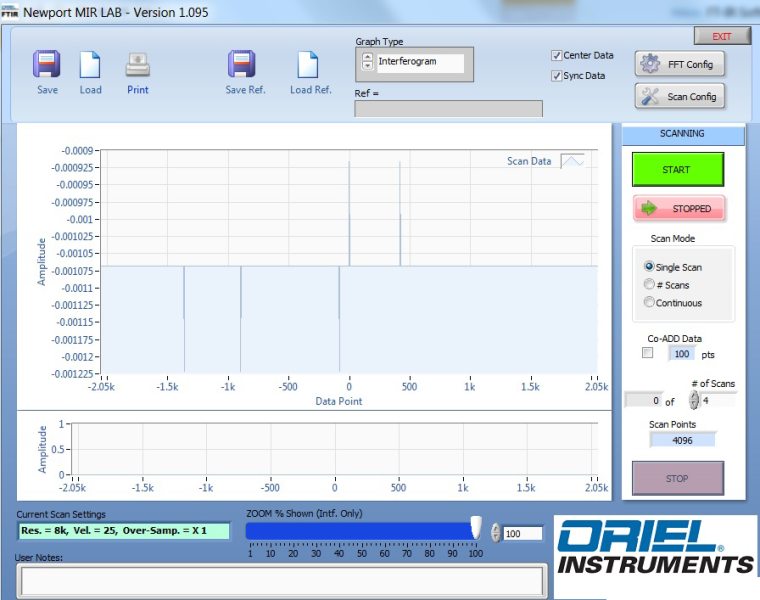Click the # of Scans stepper arrows
The height and width of the screenshot is (600, 760).
pos(694,400)
